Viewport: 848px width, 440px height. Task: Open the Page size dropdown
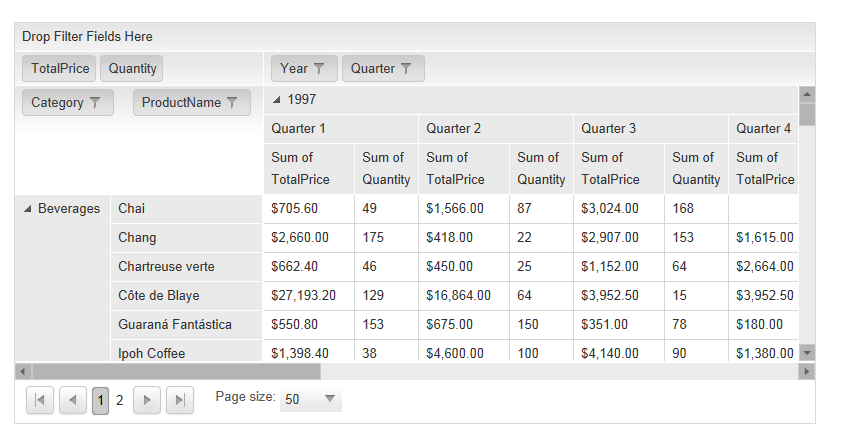(330, 400)
